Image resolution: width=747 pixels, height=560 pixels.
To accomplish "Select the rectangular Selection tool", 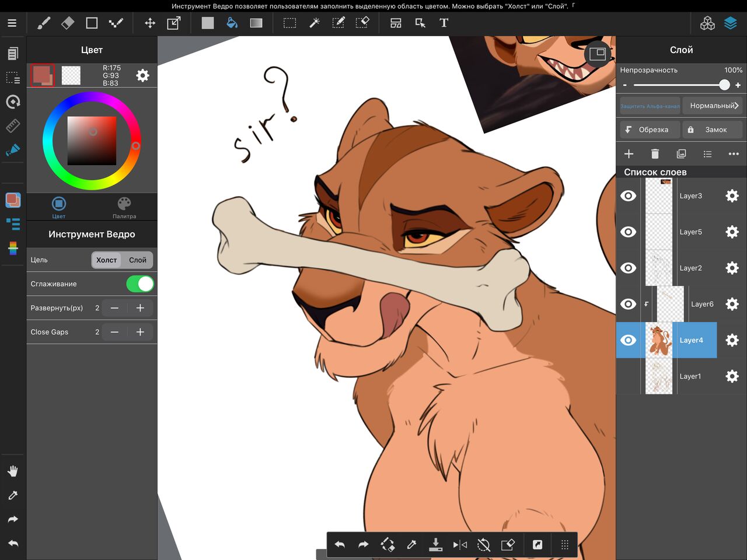I will click(289, 23).
